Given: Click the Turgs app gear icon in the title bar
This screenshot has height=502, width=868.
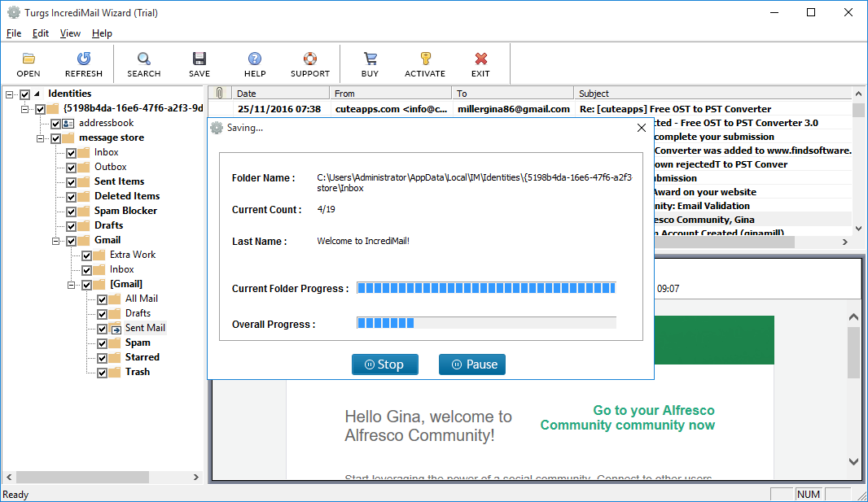Looking at the screenshot, I should [13, 12].
